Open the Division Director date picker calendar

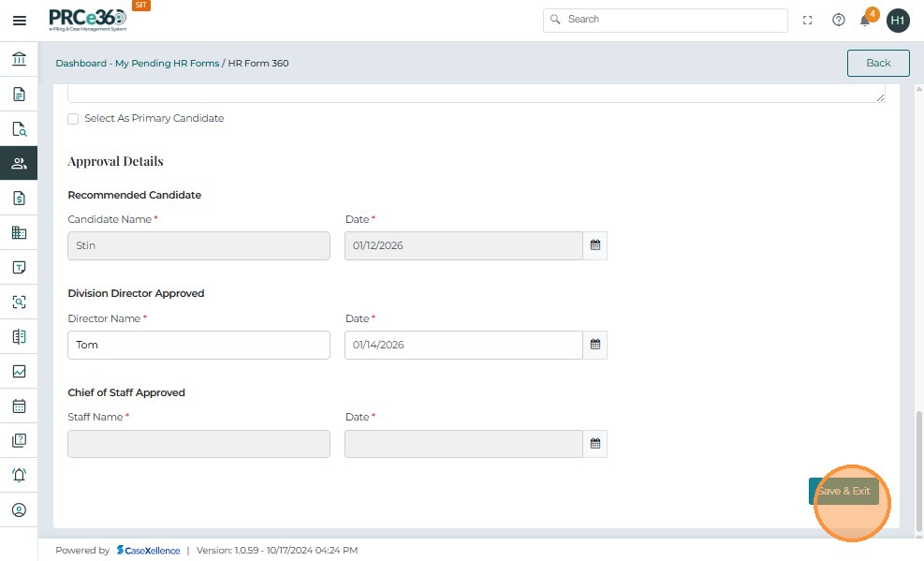pos(594,345)
